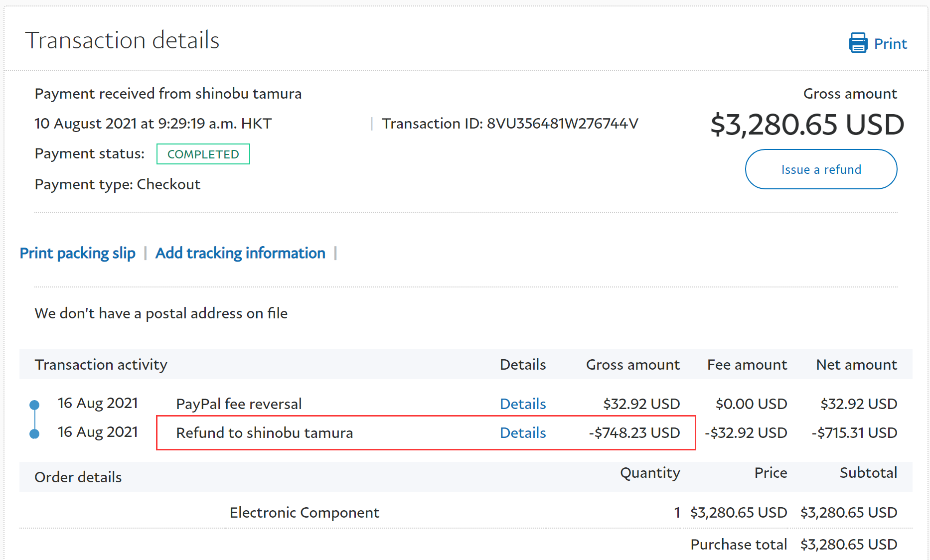Click the blue printer icon
This screenshot has height=560, width=930.
pyautogui.click(x=858, y=43)
